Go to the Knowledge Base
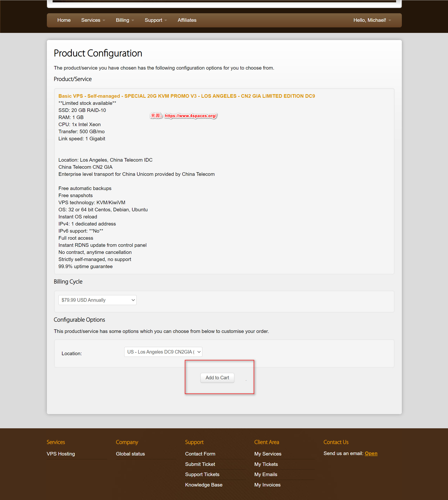Viewport: 448px width, 500px height. pyautogui.click(x=204, y=485)
